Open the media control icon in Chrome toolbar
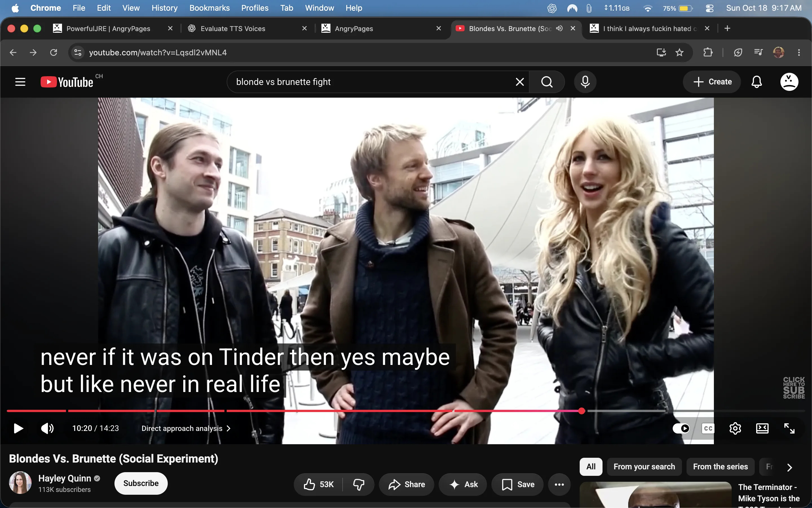Image resolution: width=812 pixels, height=508 pixels. point(758,52)
